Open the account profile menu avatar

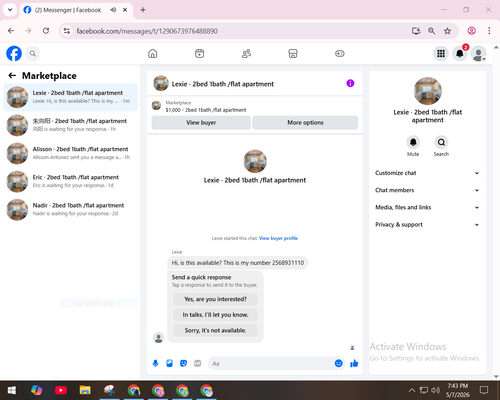478,53
